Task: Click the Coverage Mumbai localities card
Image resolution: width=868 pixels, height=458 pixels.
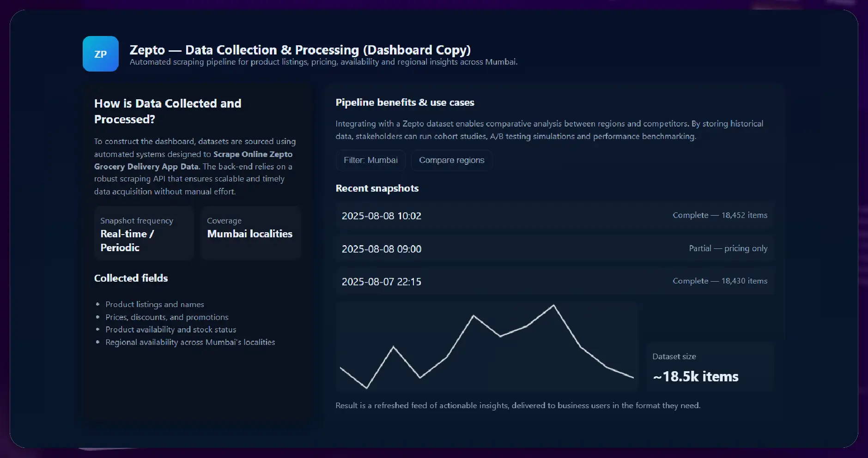Action: 251,233
